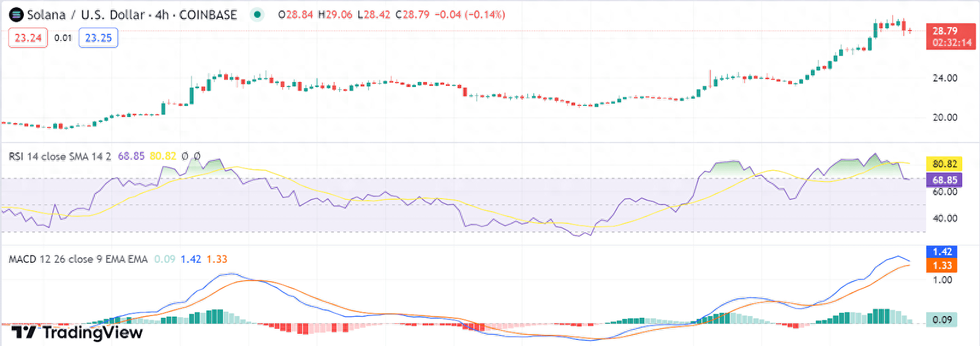Select the 0.01 spread value
The width and height of the screenshot is (980, 346).
[63, 38]
